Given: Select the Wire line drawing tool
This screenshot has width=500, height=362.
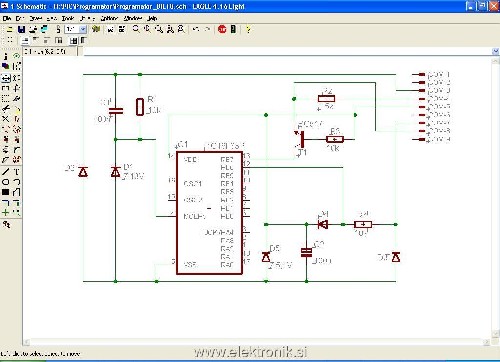Looking at the screenshot, I should pos(6,172).
